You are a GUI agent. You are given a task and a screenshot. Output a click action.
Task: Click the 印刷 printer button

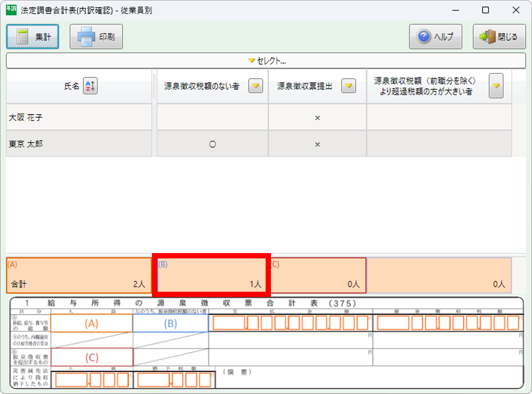tap(96, 37)
